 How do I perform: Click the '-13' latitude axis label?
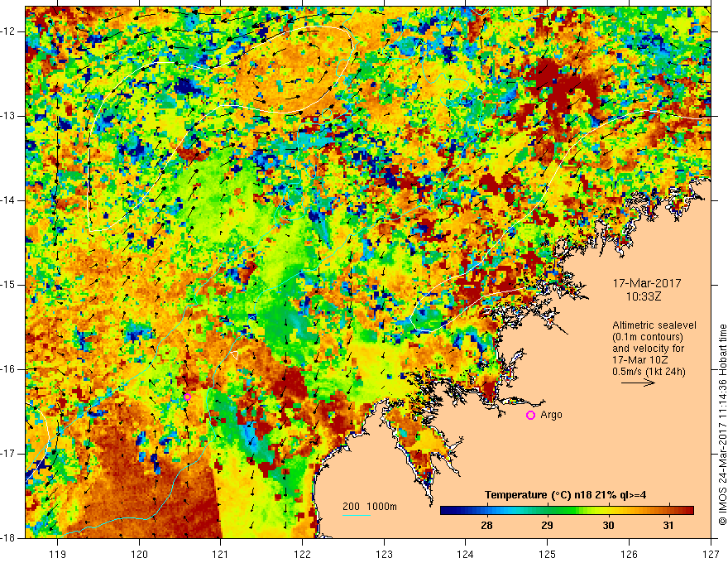pyautogui.click(x=8, y=116)
